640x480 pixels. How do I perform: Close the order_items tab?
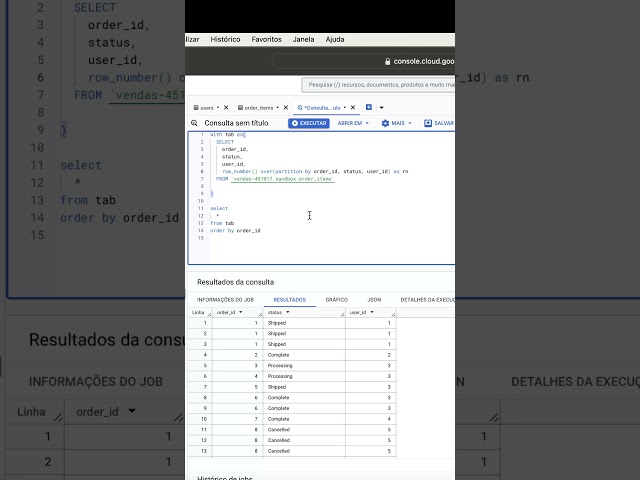286,107
